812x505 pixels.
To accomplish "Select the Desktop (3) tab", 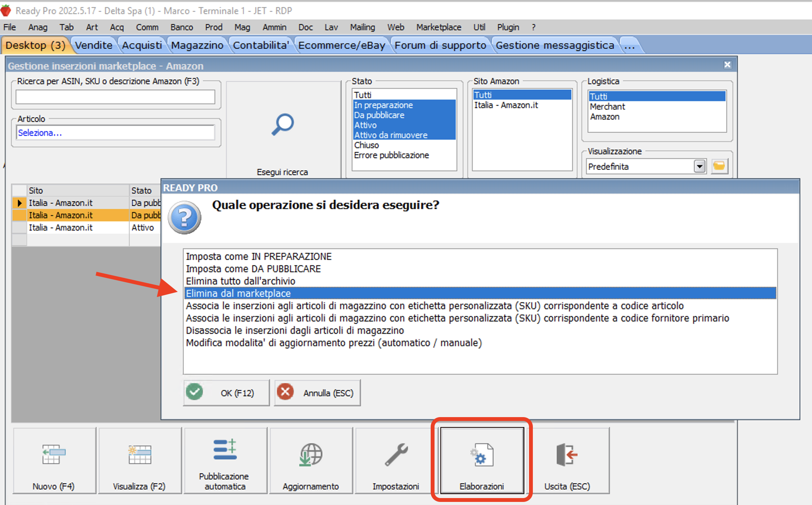I will point(35,45).
